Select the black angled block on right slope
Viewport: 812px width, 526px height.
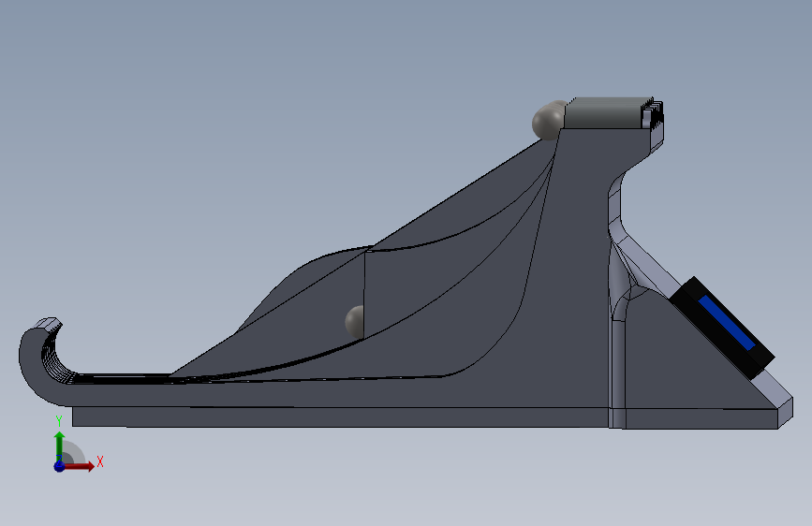(721, 327)
